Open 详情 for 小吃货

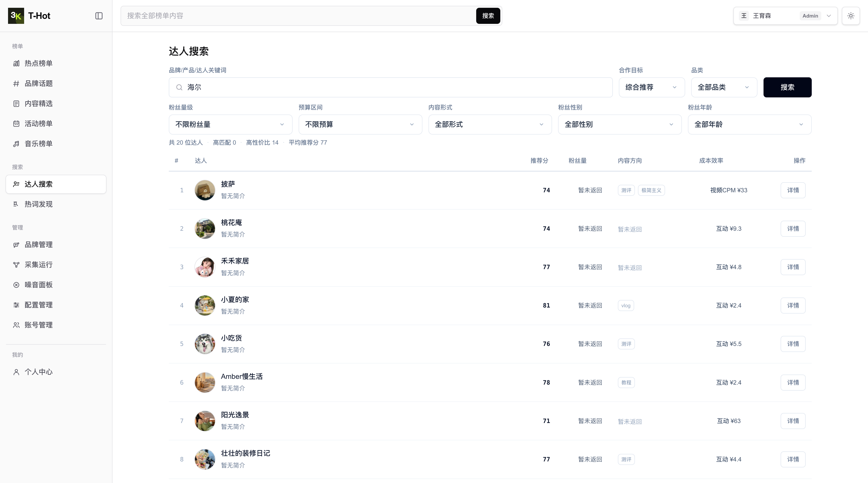pos(793,344)
